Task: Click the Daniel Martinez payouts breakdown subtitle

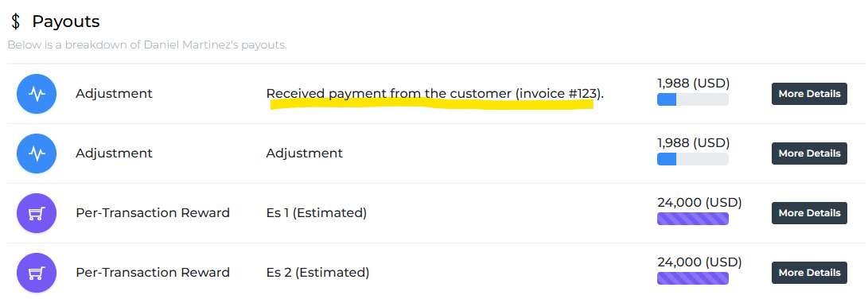Action: [x=147, y=45]
